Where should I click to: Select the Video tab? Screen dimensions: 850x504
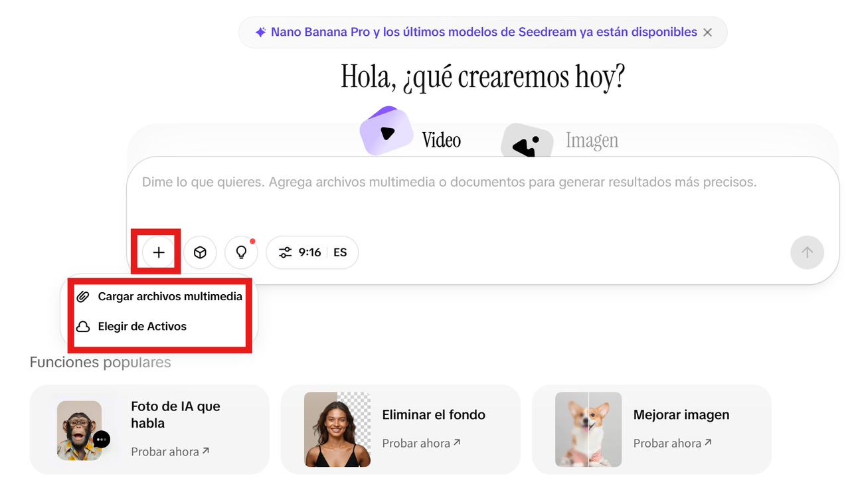click(439, 140)
